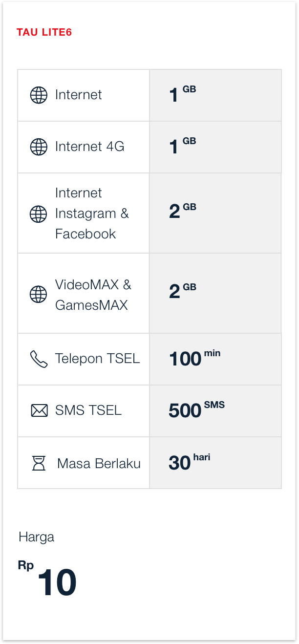
Task: Click the globe icon beside Internet
Action: tap(39, 95)
